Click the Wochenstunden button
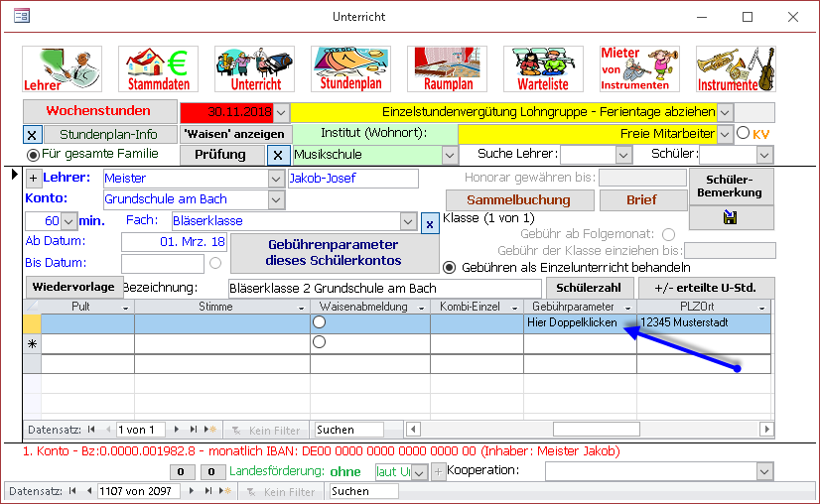820x504 pixels. click(98, 111)
